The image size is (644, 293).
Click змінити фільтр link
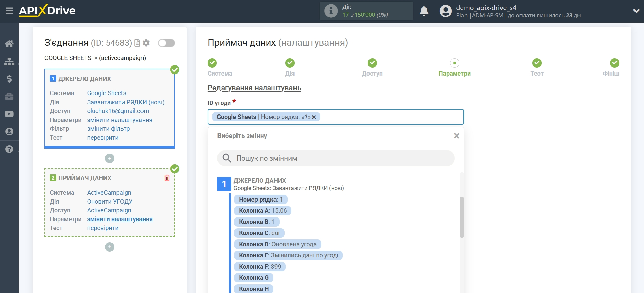108,128
